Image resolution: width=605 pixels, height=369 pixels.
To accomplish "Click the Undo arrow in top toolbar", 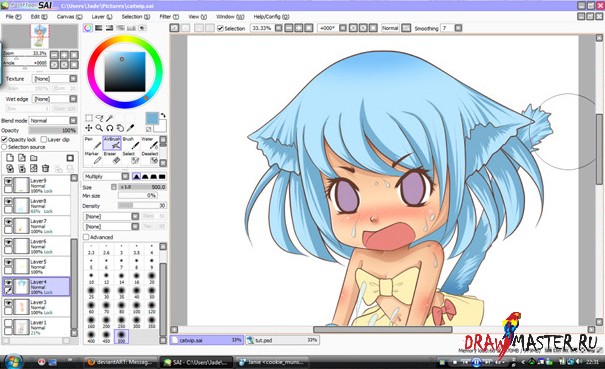I will (x=174, y=28).
